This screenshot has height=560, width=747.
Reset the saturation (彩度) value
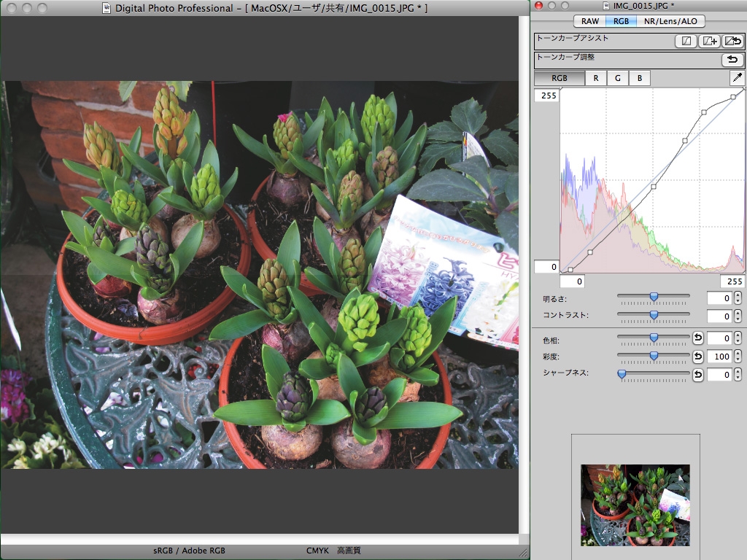(698, 357)
